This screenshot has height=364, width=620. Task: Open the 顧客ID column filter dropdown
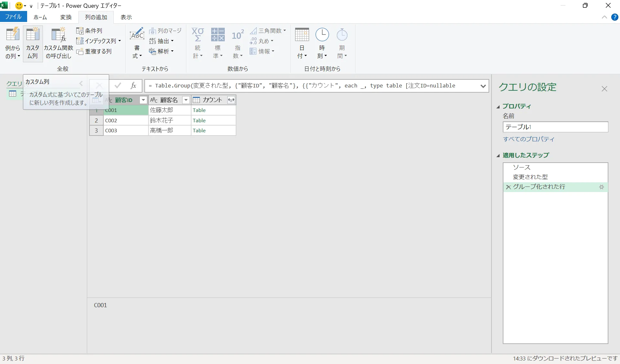[143, 100]
